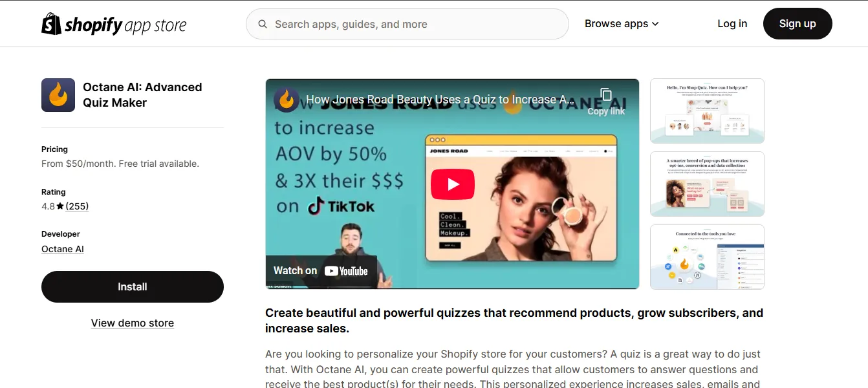The image size is (868, 388).
Task: Open the Connected to the tools thumbnail
Action: point(707,257)
